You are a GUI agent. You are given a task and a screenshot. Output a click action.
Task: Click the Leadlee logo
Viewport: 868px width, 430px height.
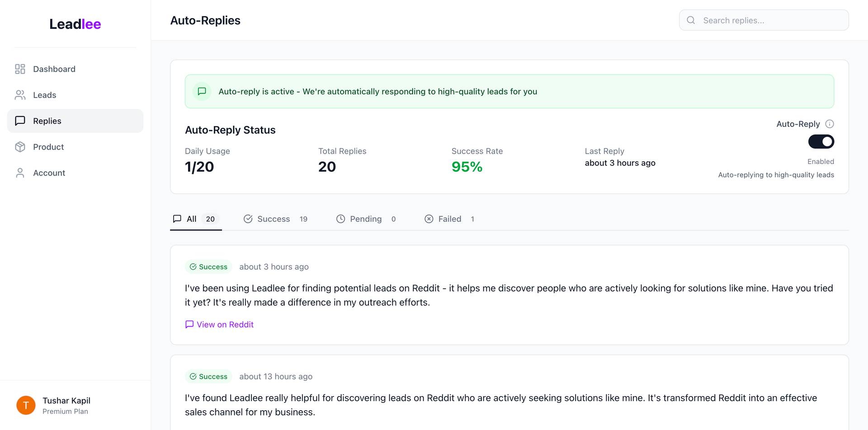(75, 24)
